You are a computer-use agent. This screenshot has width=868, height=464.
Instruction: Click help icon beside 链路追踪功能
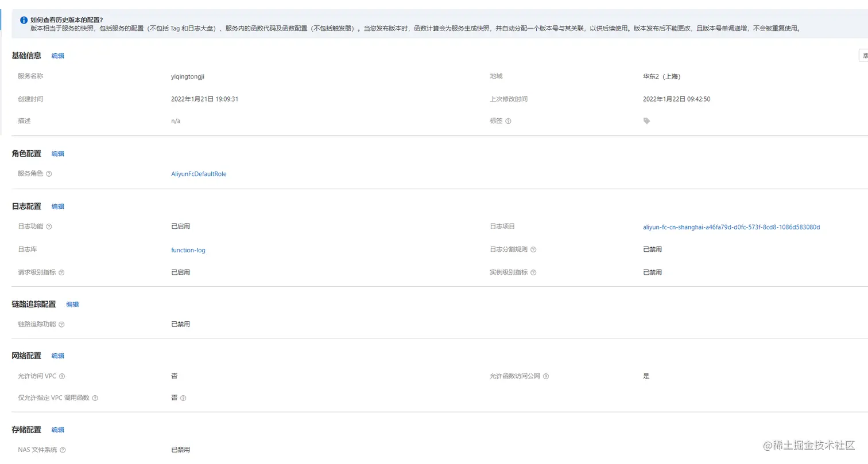61,325
